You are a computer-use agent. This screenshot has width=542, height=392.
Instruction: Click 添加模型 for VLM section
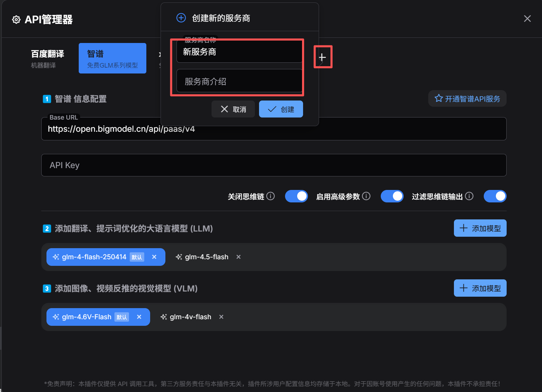[480, 288]
